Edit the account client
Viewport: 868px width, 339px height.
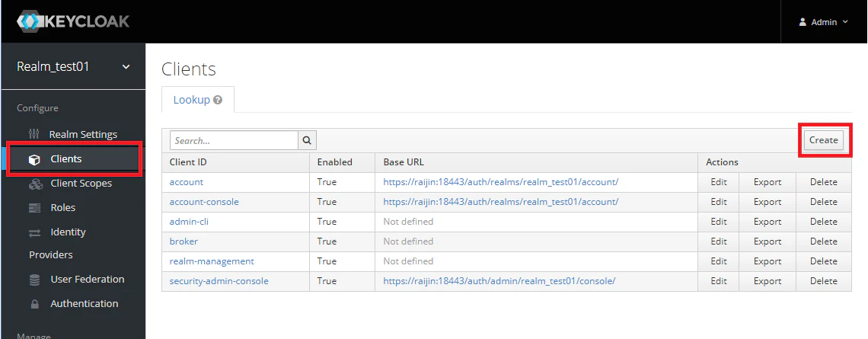point(719,181)
